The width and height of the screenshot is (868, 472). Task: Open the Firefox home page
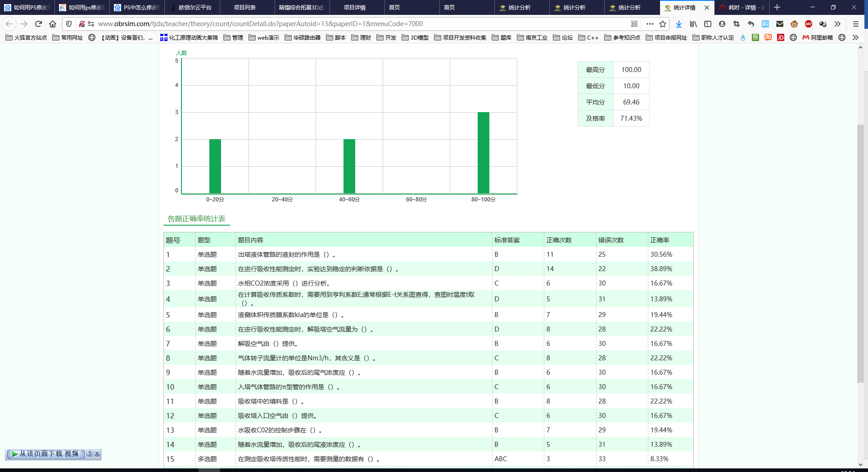[53, 24]
